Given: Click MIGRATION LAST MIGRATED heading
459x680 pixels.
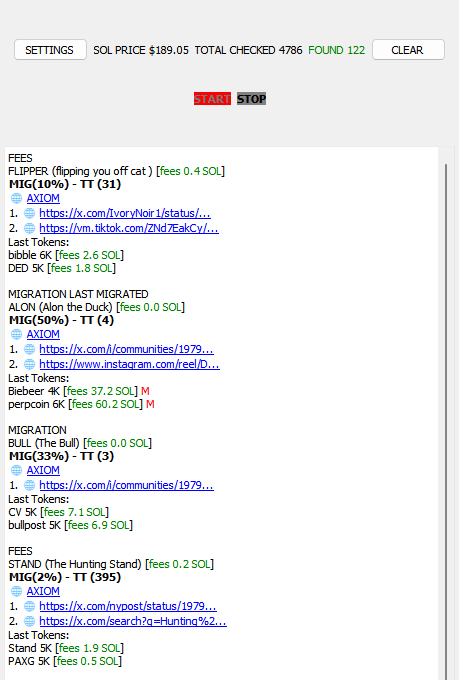Looking at the screenshot, I should pyautogui.click(x=78, y=294).
